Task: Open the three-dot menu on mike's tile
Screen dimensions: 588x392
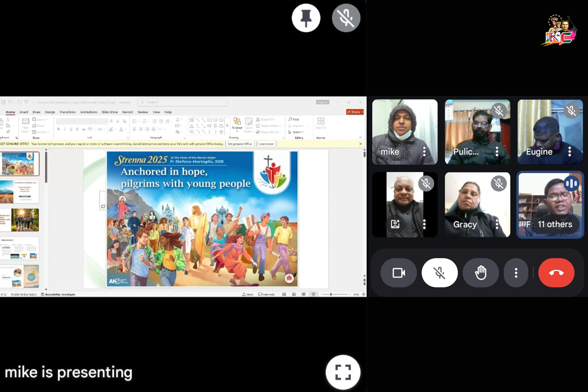Action: (424, 151)
